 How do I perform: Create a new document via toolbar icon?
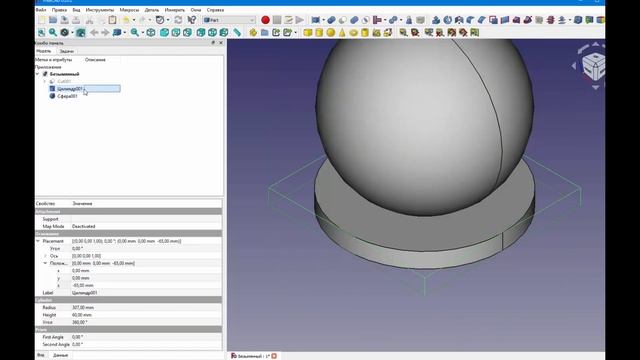(x=42, y=20)
